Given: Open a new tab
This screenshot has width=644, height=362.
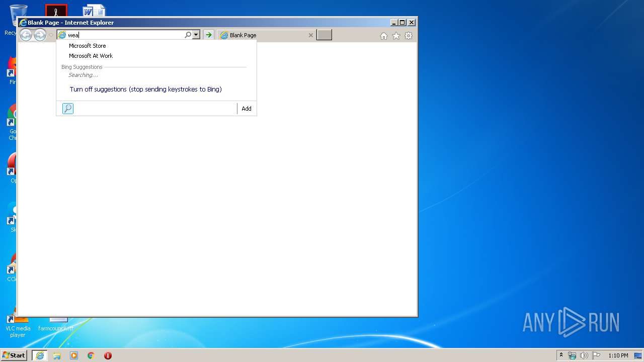Looking at the screenshot, I should 324,35.
